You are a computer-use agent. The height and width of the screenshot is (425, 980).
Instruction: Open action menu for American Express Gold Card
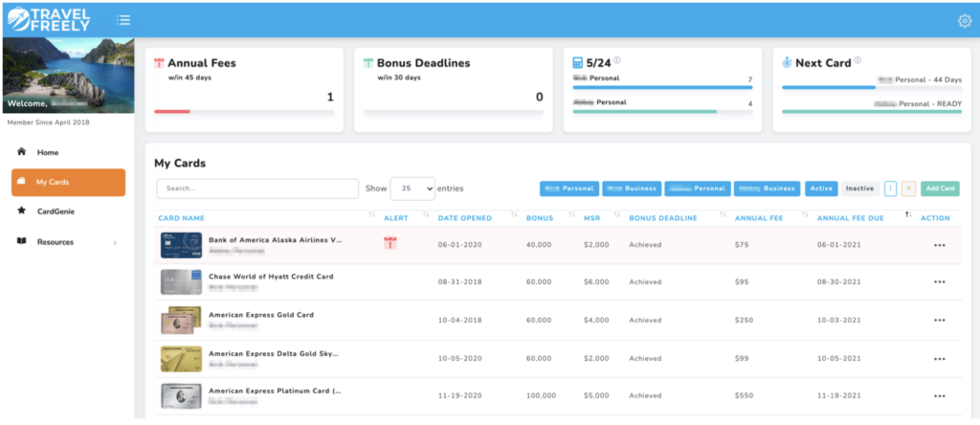click(940, 320)
